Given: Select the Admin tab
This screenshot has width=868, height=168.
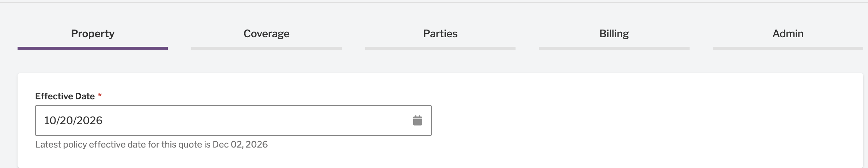Looking at the screenshot, I should [788, 34].
